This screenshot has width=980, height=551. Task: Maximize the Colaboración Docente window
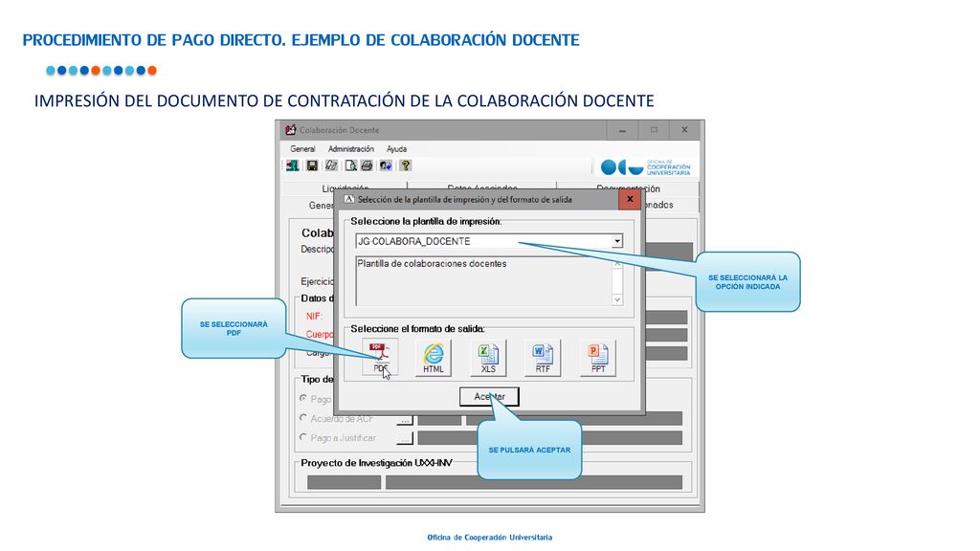[654, 130]
